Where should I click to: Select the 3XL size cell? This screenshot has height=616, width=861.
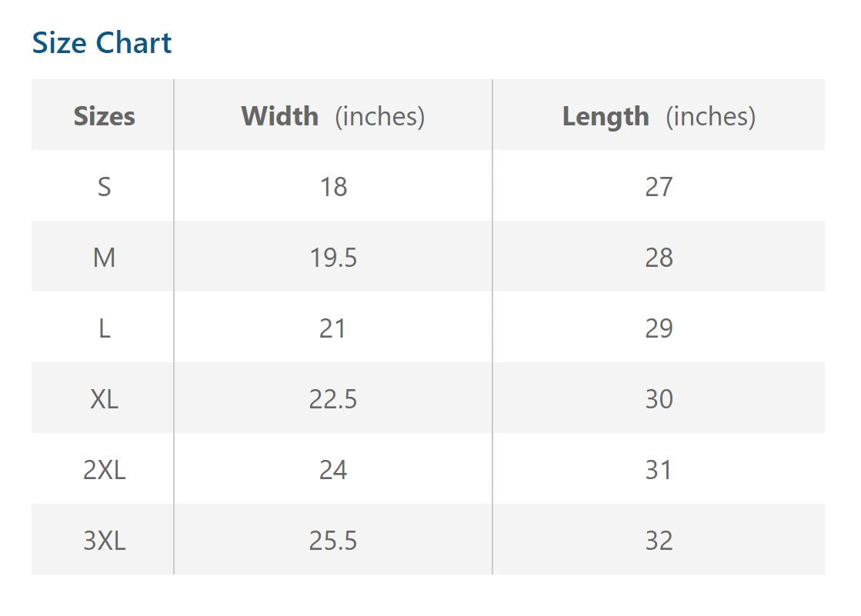pos(104,541)
